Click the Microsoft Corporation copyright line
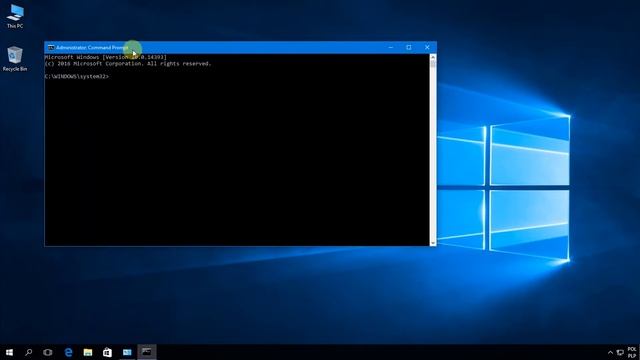Viewport: 640px width, 360px height. point(128,64)
